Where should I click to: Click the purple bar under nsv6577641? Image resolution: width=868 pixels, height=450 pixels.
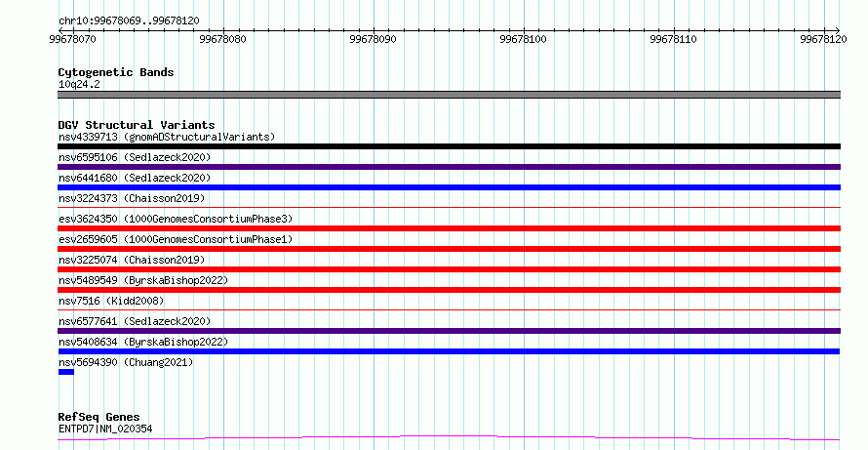tap(449, 331)
